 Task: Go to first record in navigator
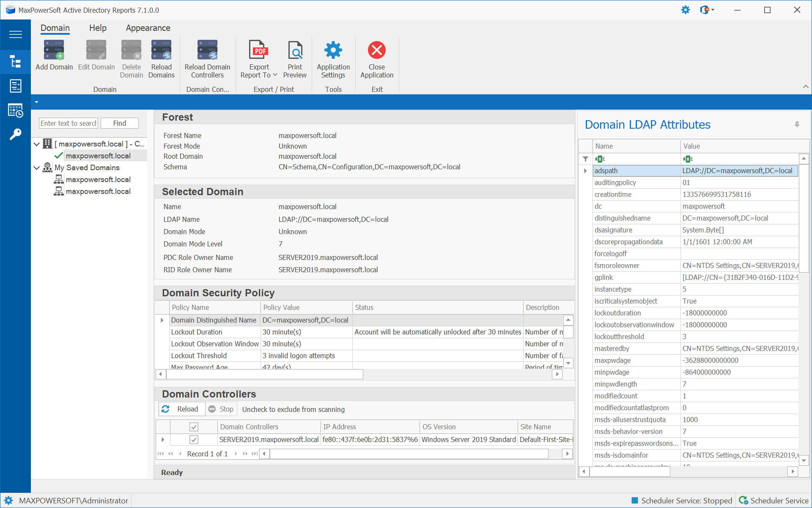[x=161, y=454]
